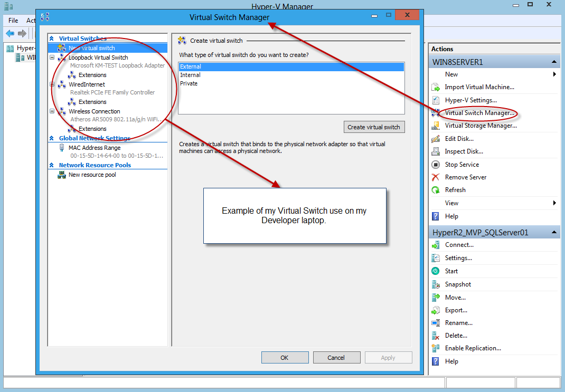Click the Enable Replication icon
The width and height of the screenshot is (565, 392).
[x=436, y=348]
